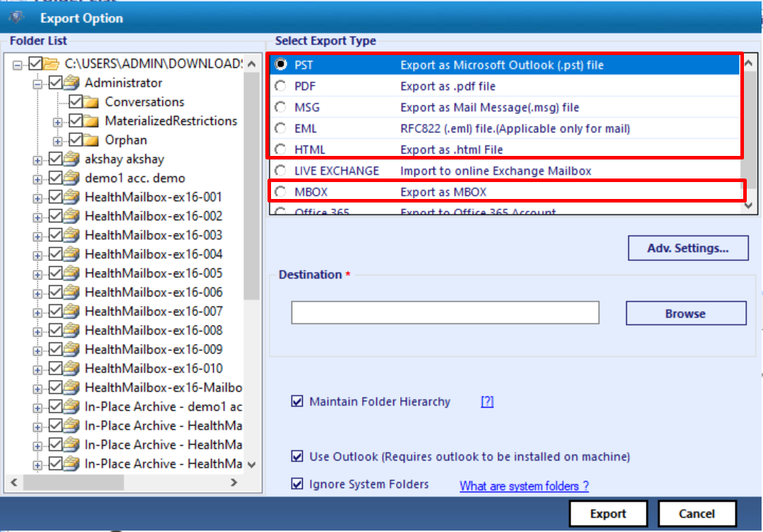This screenshot has width=763, height=532.
Task: Click the In-Place Archive - demo1 ac mailbox icon
Action: click(71, 406)
